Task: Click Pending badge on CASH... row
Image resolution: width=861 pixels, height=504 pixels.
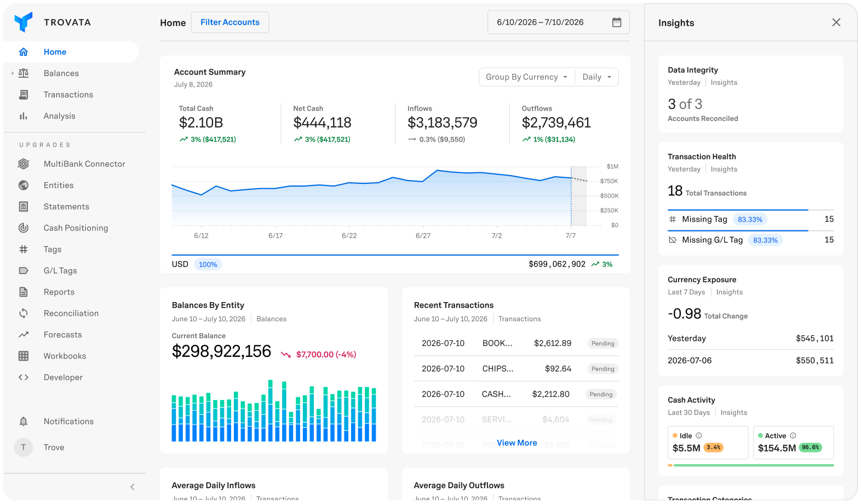Action: click(x=601, y=394)
